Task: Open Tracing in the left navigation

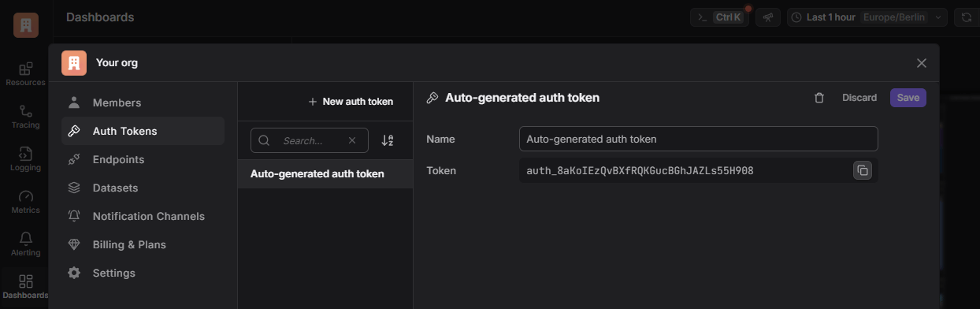Action: pyautogui.click(x=26, y=117)
